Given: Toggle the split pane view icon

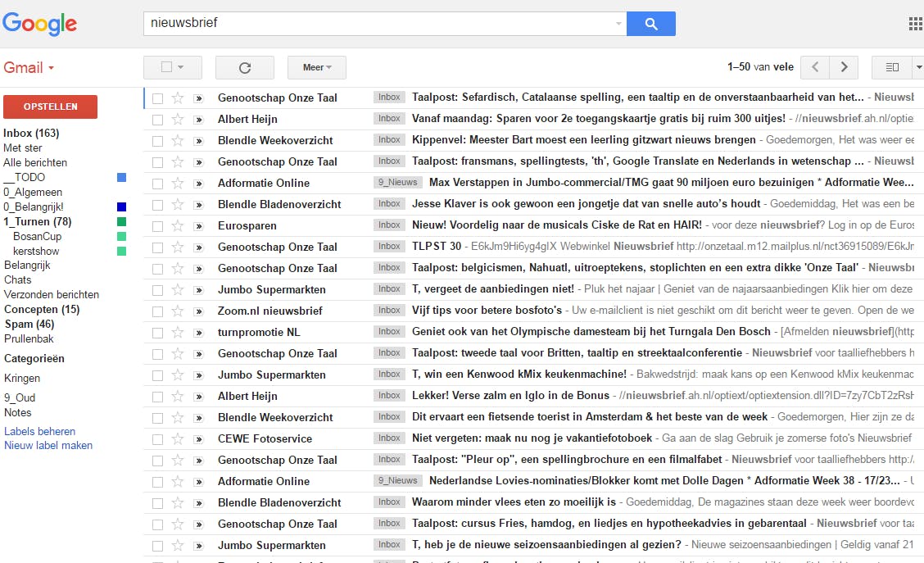Looking at the screenshot, I should point(891,67).
